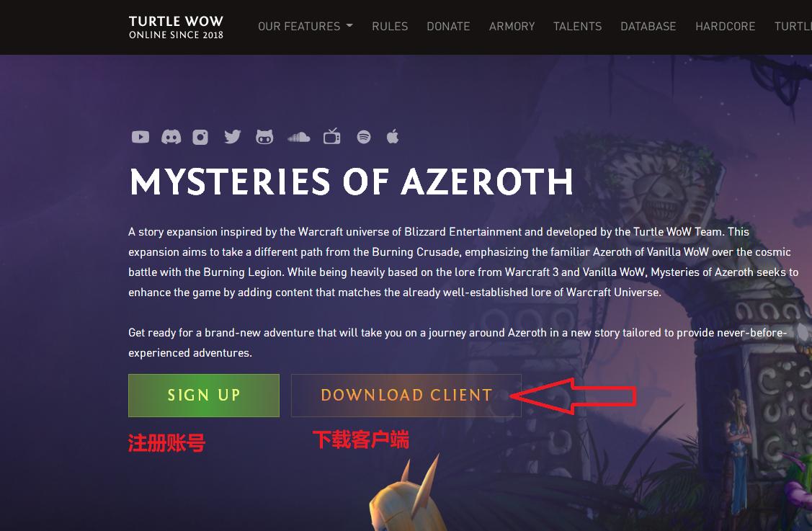Go to the Rules page
Screen dimensions: 812x531
coord(390,26)
